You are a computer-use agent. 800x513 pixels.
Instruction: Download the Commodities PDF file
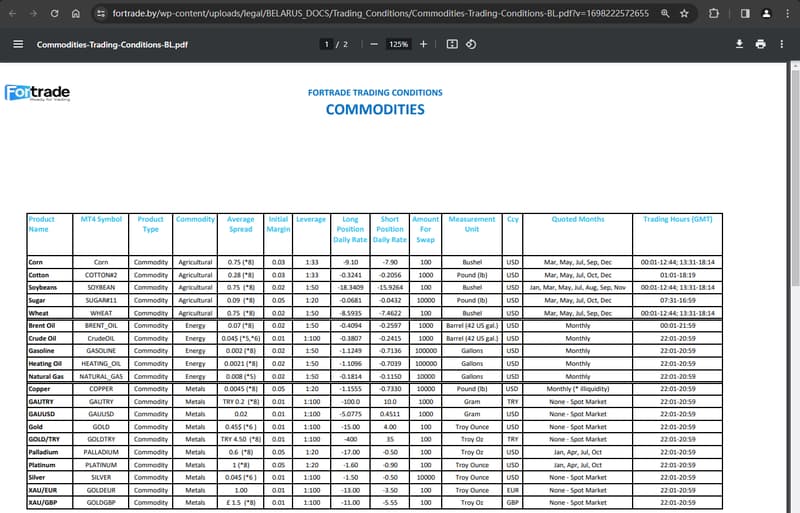740,44
